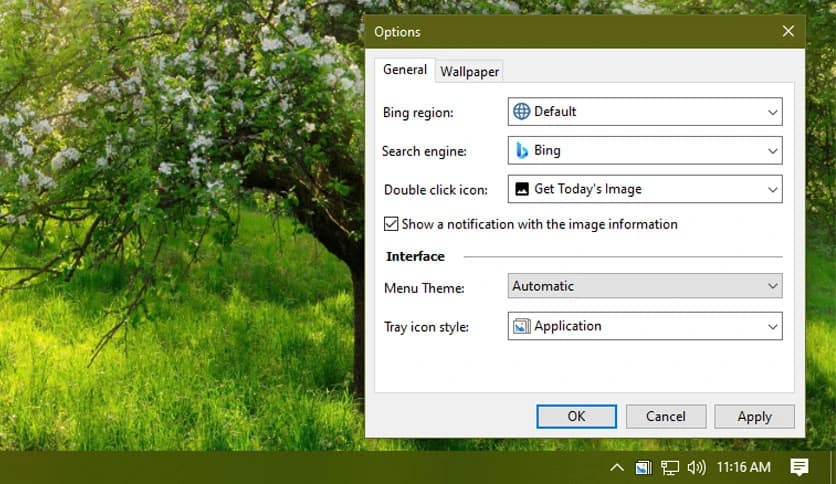Open the Menu Theme Automatic combo box
The height and width of the screenshot is (484, 836).
[644, 286]
